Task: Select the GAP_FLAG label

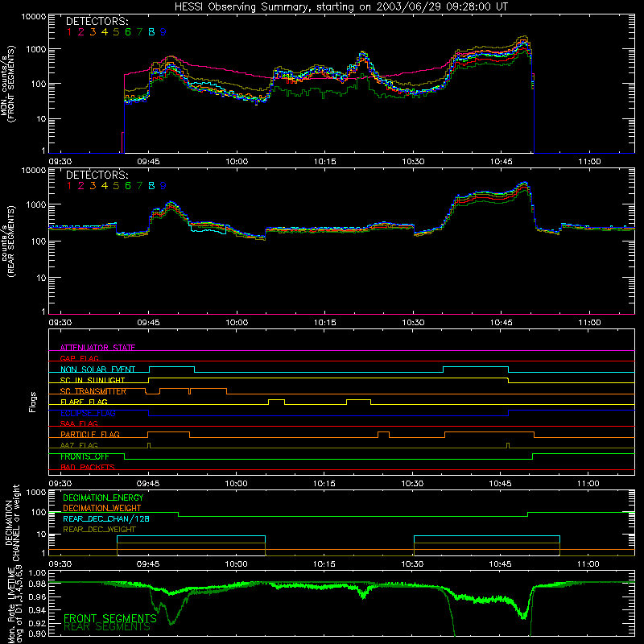Action: tap(79, 358)
